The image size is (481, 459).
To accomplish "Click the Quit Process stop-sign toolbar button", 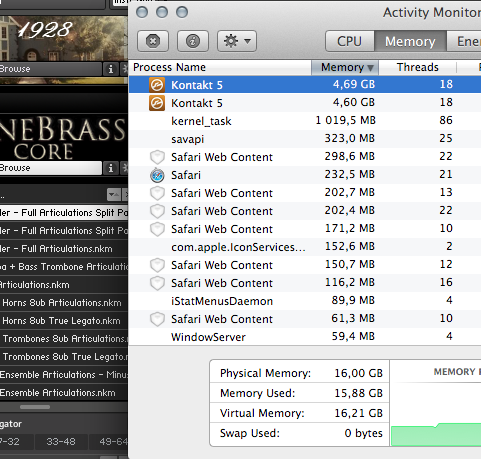I will [x=153, y=41].
